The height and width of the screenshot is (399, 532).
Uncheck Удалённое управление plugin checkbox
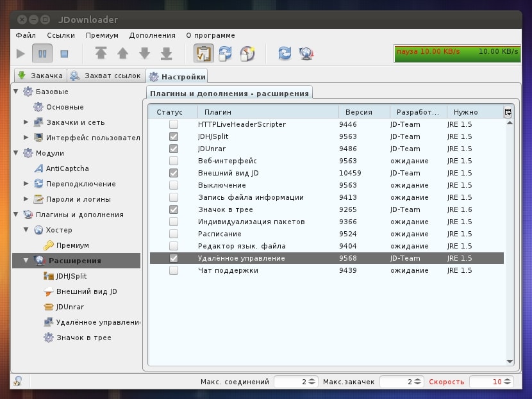[x=174, y=258]
